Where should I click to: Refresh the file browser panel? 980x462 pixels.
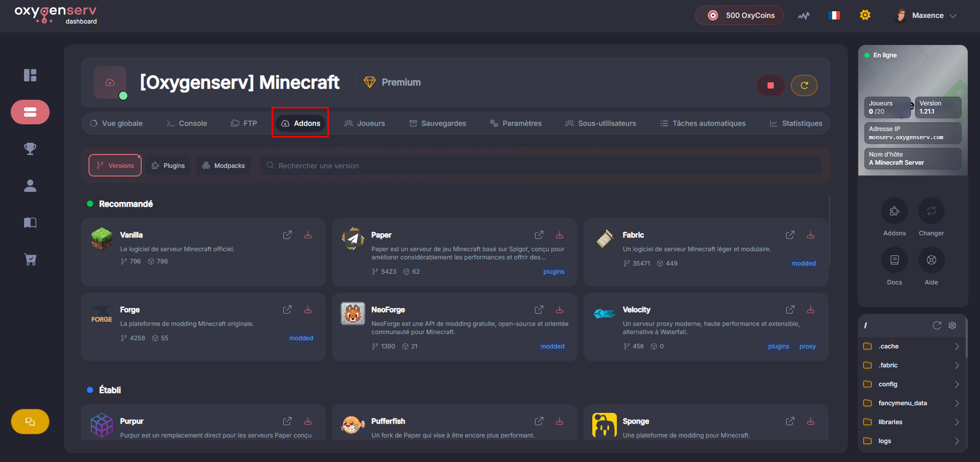click(x=937, y=325)
